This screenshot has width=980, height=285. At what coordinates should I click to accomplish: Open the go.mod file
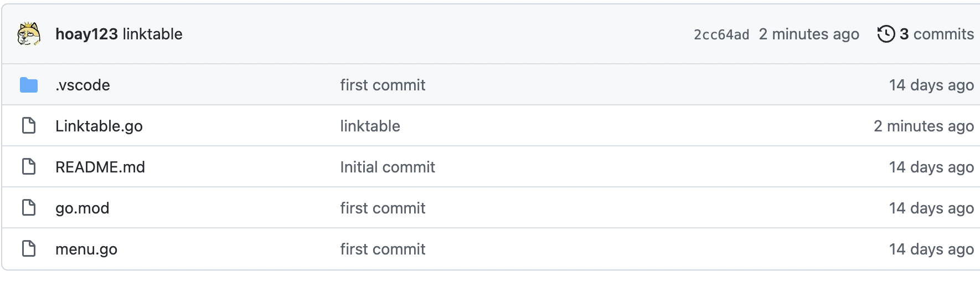click(x=82, y=208)
